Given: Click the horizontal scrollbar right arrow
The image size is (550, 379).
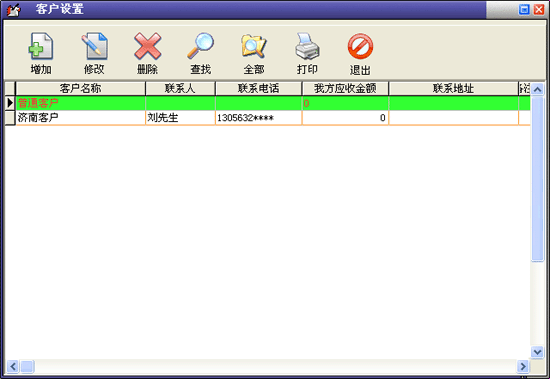Looking at the screenshot, I should point(523,366).
